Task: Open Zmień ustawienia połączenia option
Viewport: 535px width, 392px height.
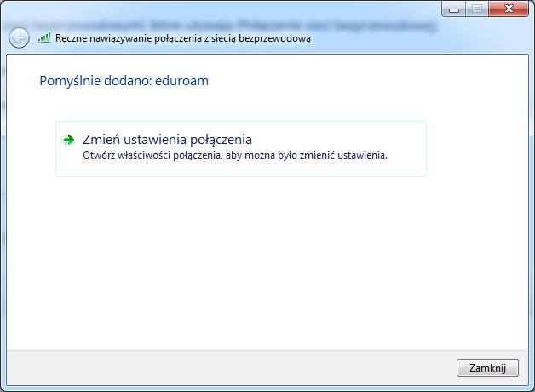Action: click(x=241, y=149)
